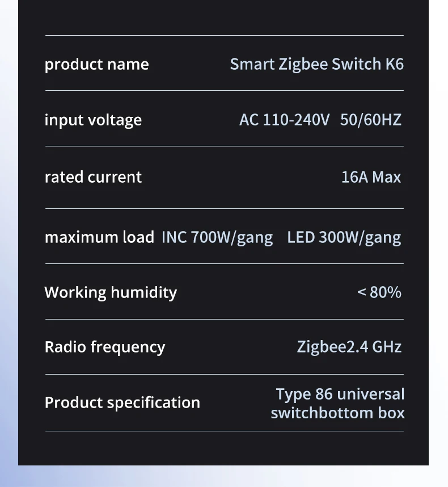The width and height of the screenshot is (448, 487).
Task: Click the 'K6' model suffix
Action: (395, 64)
